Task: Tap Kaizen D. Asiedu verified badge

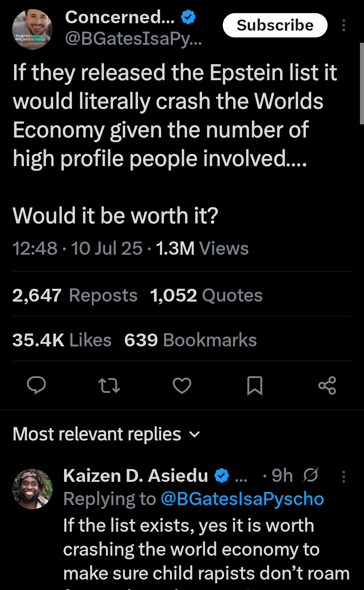Action: tap(222, 475)
